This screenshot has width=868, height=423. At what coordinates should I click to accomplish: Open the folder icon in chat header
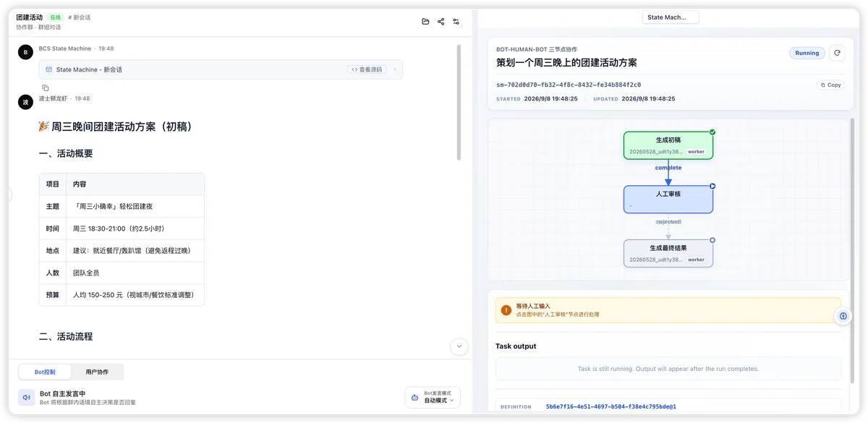(425, 22)
